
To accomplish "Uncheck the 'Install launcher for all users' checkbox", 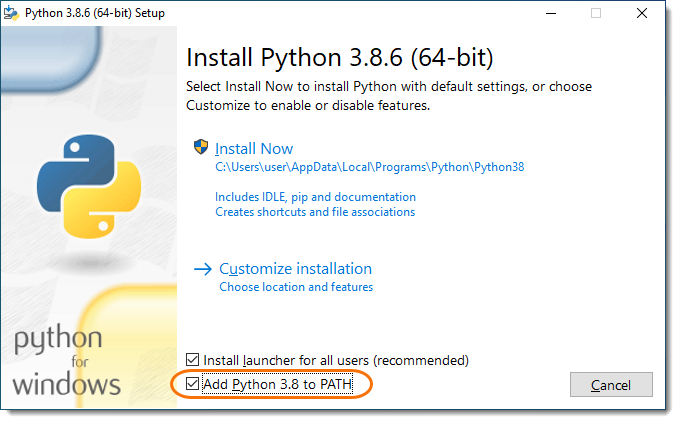I will (x=193, y=360).
